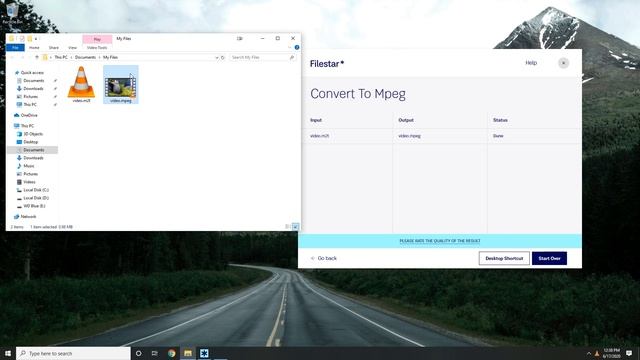
Task: Click the Filestar logo
Action: (327, 64)
